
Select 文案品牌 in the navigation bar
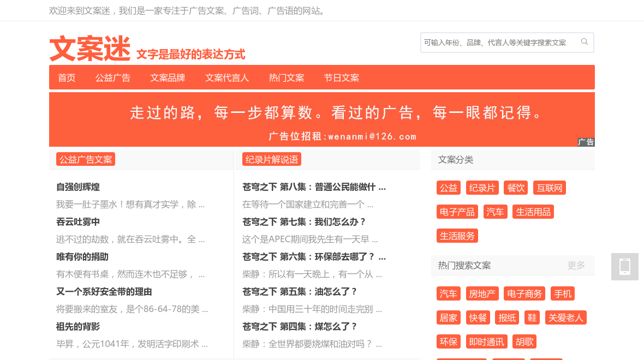click(x=168, y=77)
